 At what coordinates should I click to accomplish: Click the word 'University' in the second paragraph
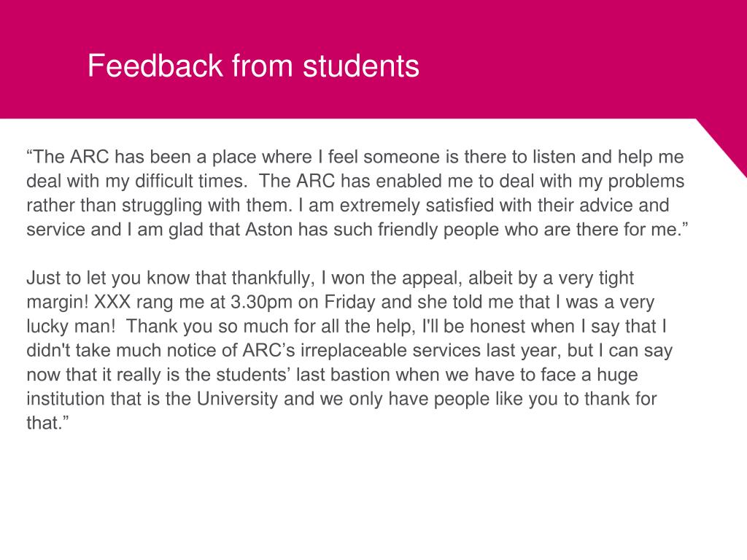coord(237,399)
